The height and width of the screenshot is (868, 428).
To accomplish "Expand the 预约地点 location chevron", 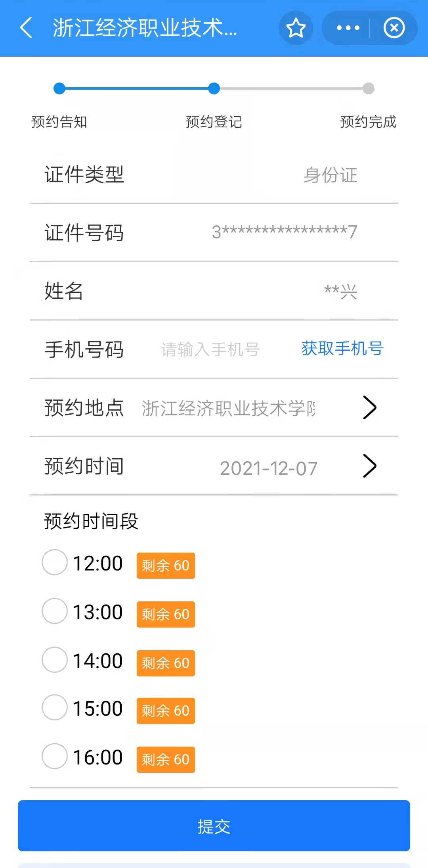I will pos(369,407).
